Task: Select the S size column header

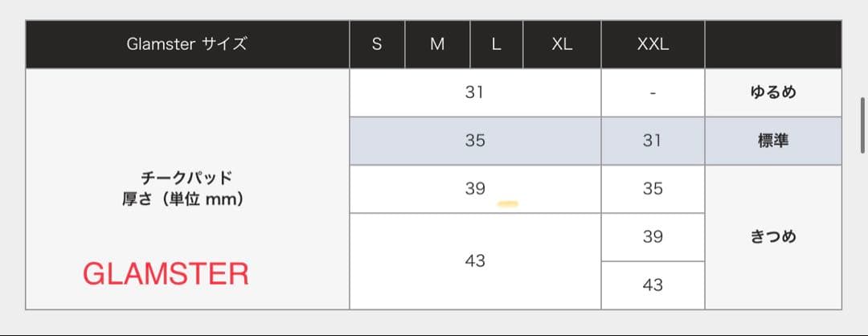Action: click(377, 45)
